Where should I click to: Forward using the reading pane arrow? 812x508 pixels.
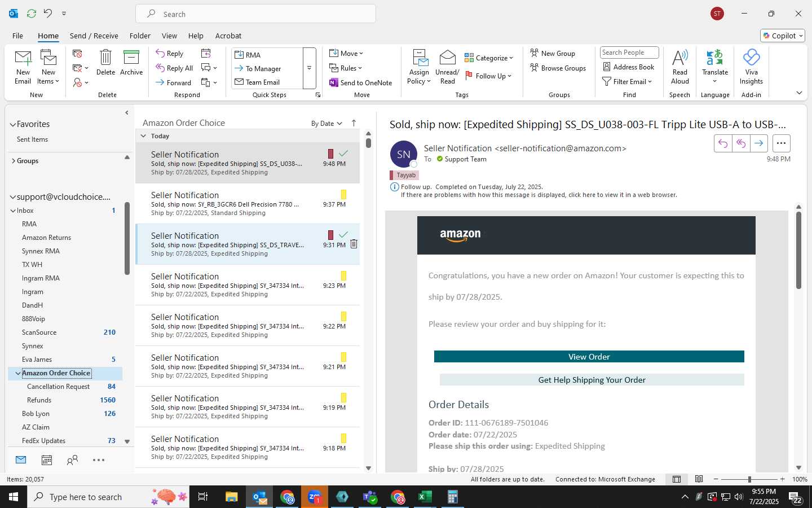point(759,143)
